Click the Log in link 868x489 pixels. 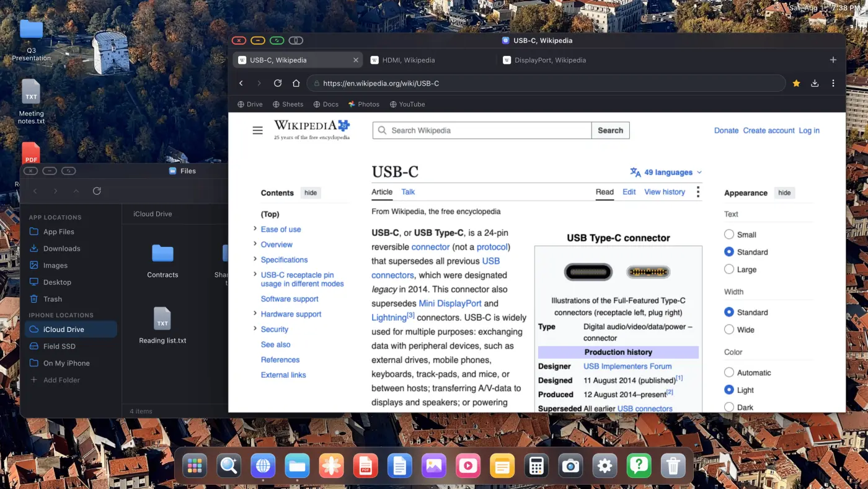[x=809, y=130]
